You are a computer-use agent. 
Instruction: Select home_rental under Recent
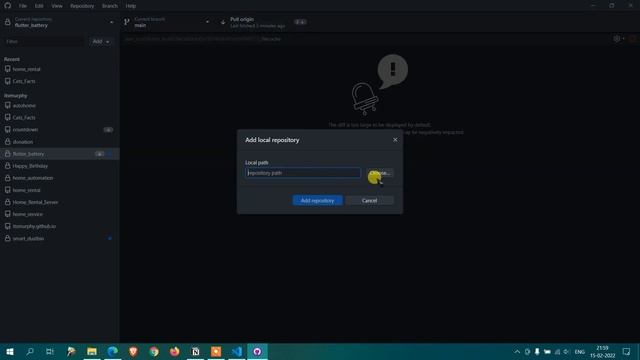tap(60, 69)
